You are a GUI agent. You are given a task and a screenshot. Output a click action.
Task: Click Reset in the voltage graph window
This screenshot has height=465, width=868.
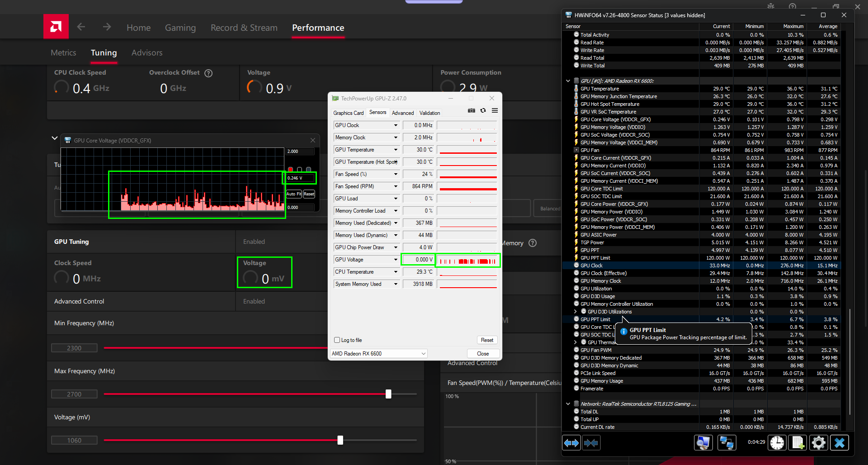(x=309, y=194)
